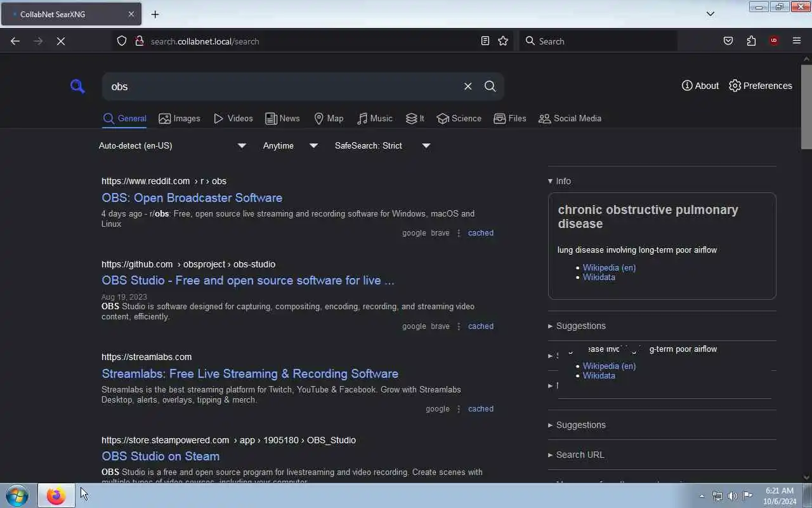The image size is (812, 508).
Task: Toggle reader view in the address bar
Action: (485, 41)
